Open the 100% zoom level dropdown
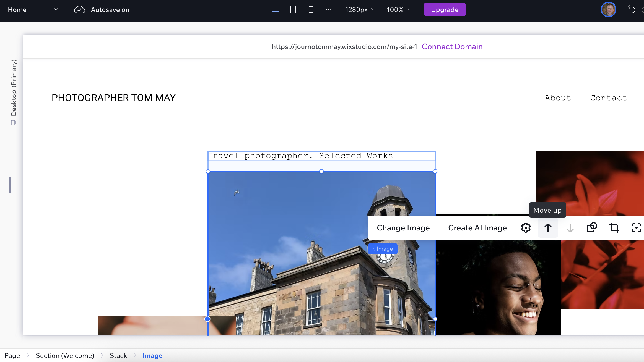Screen dimensions: 644x362 (399, 9)
